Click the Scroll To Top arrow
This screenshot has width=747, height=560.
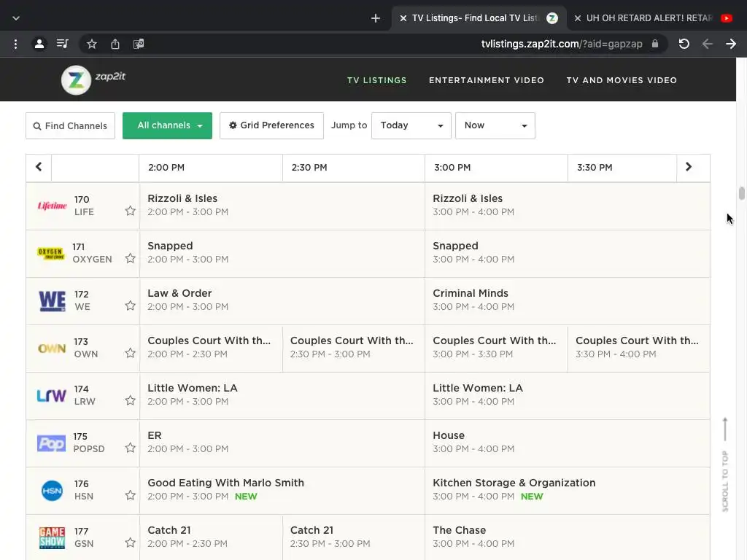coord(725,464)
